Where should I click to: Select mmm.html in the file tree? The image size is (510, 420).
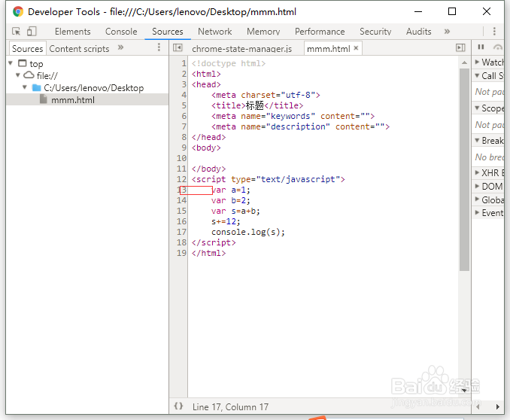[87, 99]
